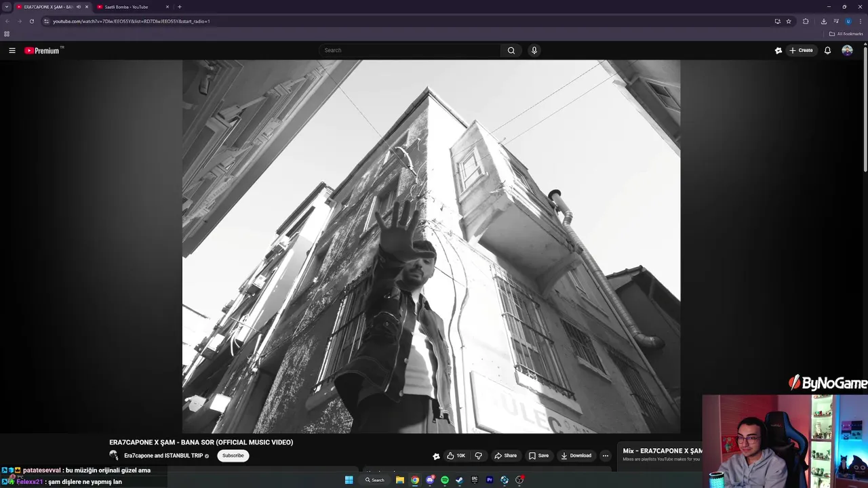This screenshot has height=488, width=868.
Task: Click the search magnifier button
Action: 511,50
